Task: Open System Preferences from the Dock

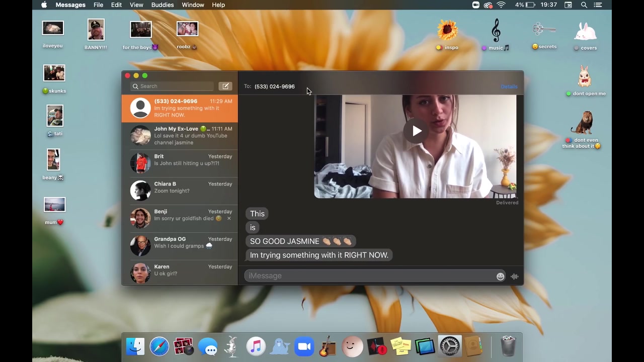Action: click(449, 346)
